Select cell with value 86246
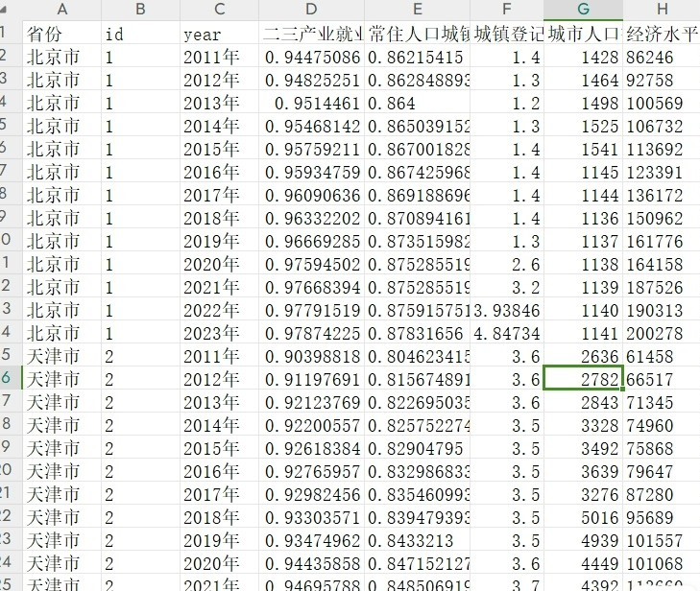This screenshot has height=591, width=700. (662, 58)
